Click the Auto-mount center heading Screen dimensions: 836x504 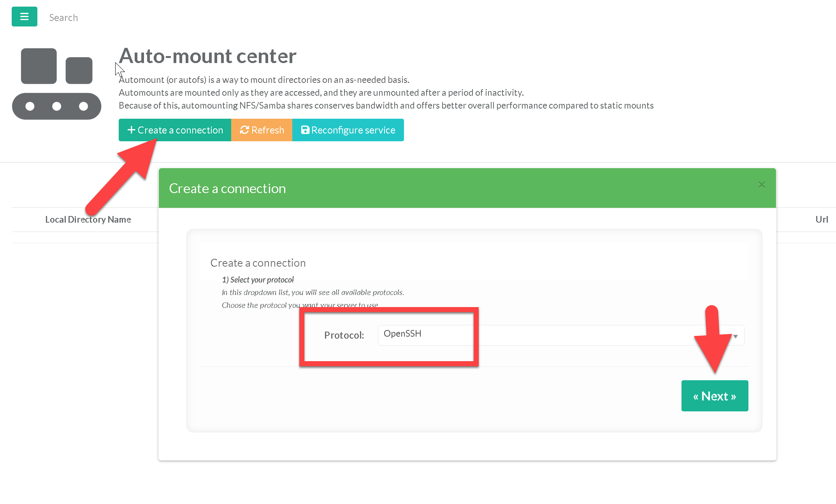point(207,56)
